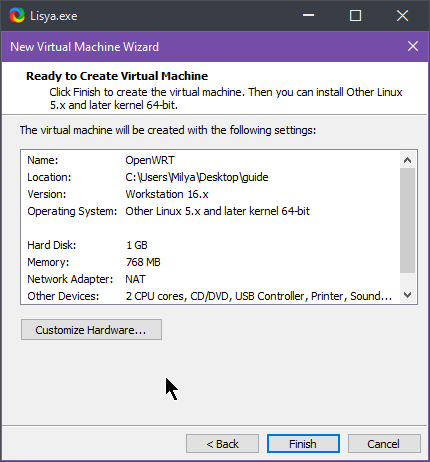Select the Name OpenWRT row
The height and width of the screenshot is (462, 430).
210,160
